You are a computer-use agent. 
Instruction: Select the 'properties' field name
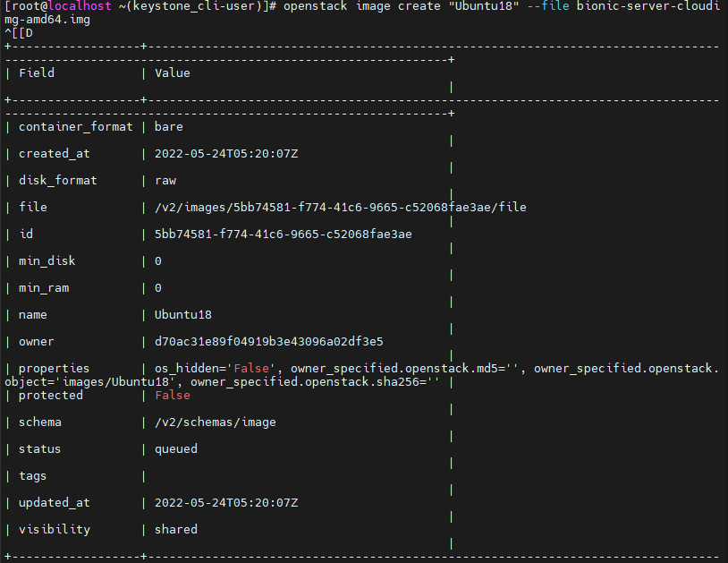(54, 369)
